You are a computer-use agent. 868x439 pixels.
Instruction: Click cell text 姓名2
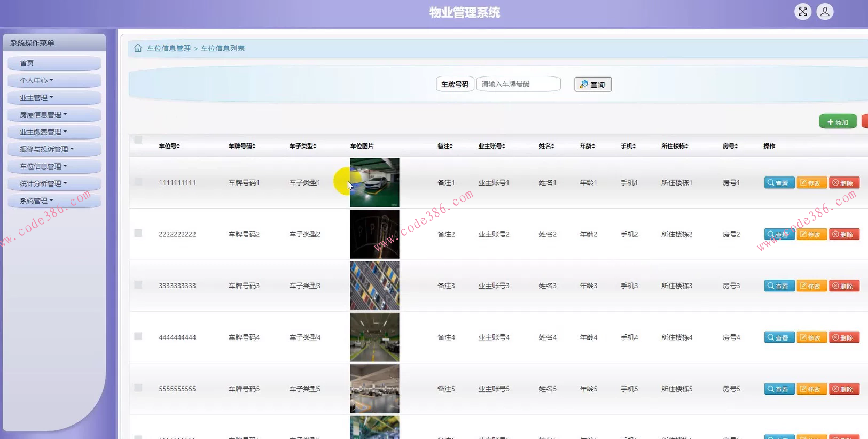pyautogui.click(x=548, y=234)
